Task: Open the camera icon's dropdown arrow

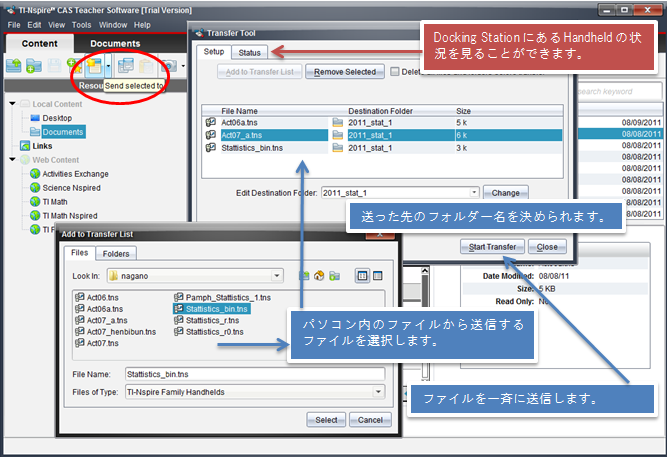Action: [x=183, y=66]
